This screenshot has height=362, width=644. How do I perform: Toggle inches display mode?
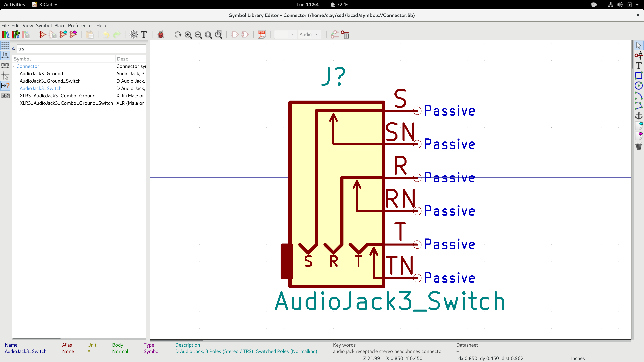[x=5, y=55]
